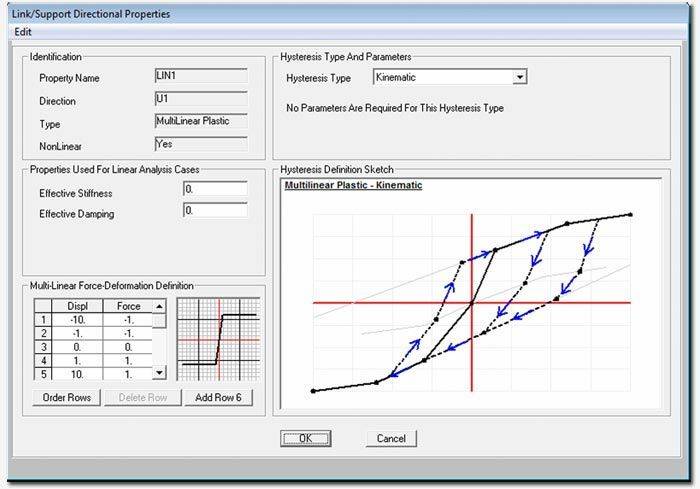Click the Effective Damping input
This screenshot has width=700, height=489.
coord(215,210)
